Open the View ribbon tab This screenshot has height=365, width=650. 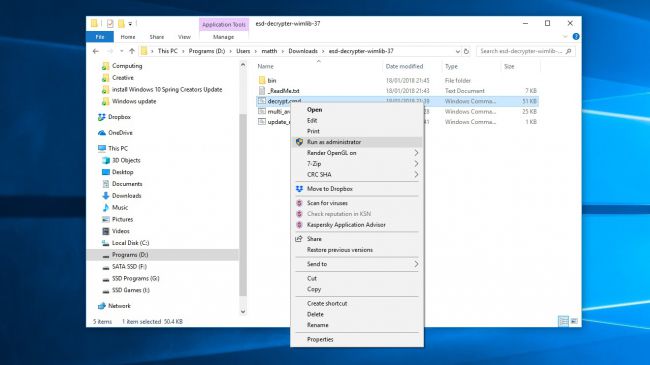(x=184, y=37)
